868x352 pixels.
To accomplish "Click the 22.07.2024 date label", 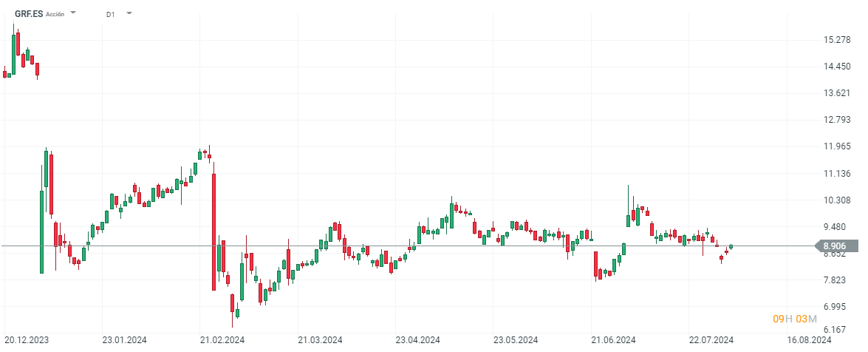I will click(x=711, y=340).
